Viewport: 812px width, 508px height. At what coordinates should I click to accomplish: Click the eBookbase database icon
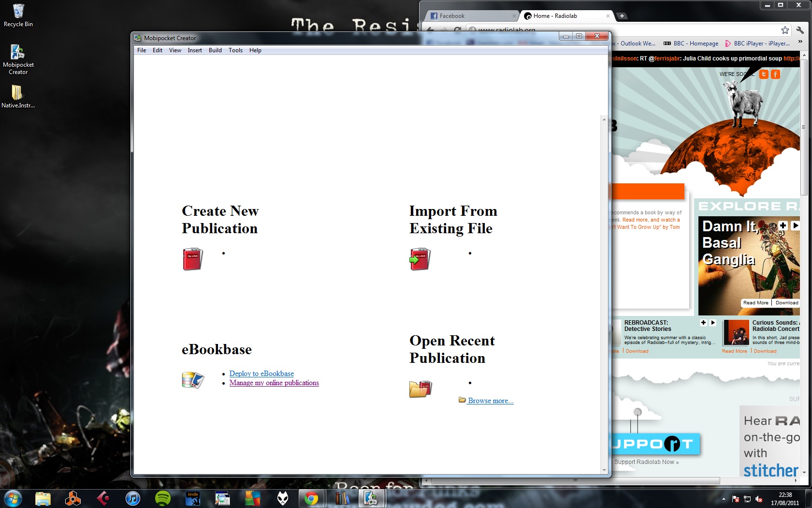(x=193, y=380)
